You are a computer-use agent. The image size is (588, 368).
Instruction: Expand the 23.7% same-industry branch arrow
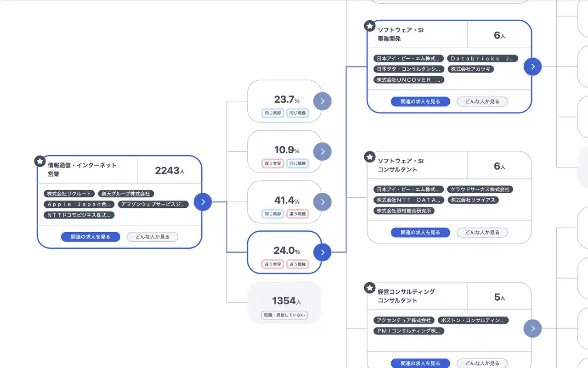[322, 101]
